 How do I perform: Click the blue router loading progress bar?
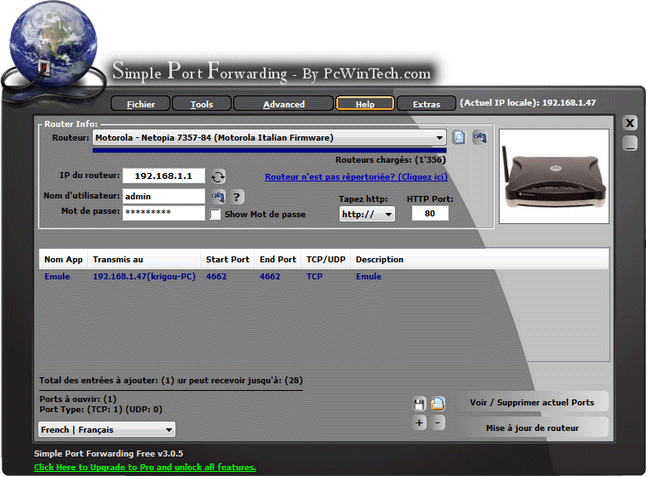pos(269,150)
